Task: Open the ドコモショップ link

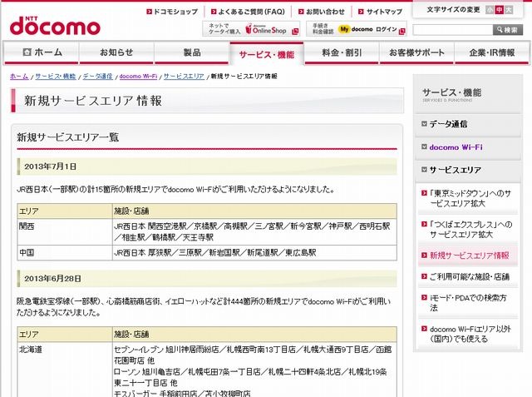Action: coord(175,12)
